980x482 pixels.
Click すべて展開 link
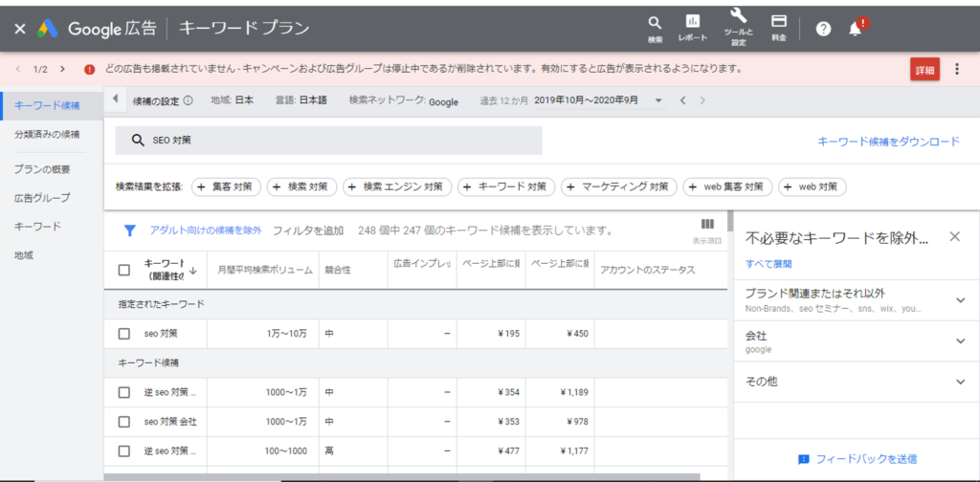(x=768, y=264)
